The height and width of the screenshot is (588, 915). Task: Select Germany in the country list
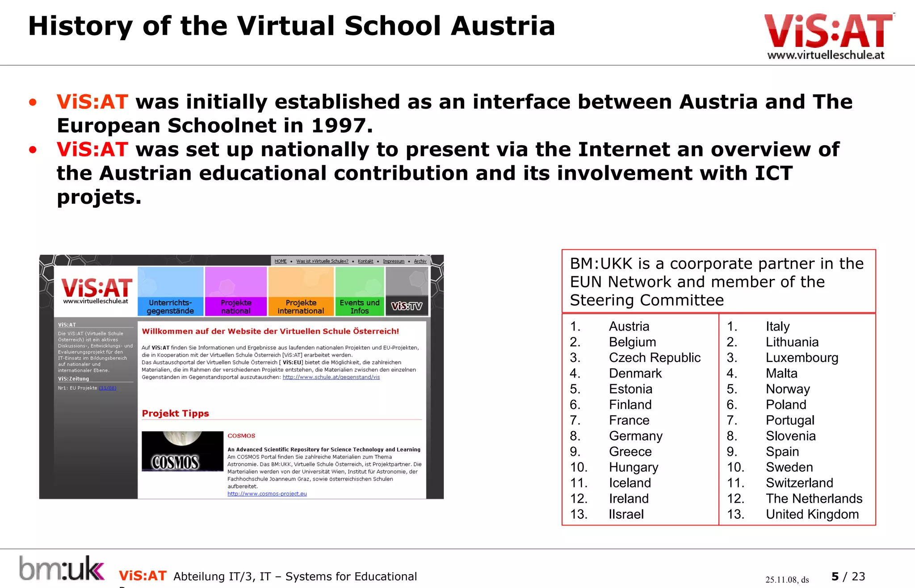pyautogui.click(x=636, y=436)
